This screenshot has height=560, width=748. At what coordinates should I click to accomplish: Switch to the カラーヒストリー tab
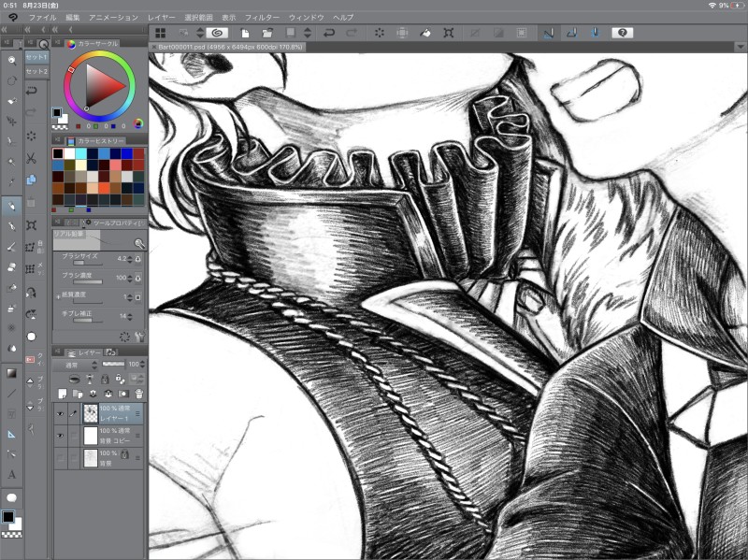click(x=95, y=141)
